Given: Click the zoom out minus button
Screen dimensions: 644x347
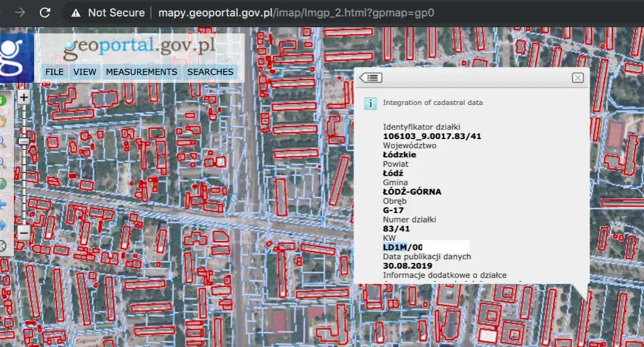Looking at the screenshot, I should (23, 233).
